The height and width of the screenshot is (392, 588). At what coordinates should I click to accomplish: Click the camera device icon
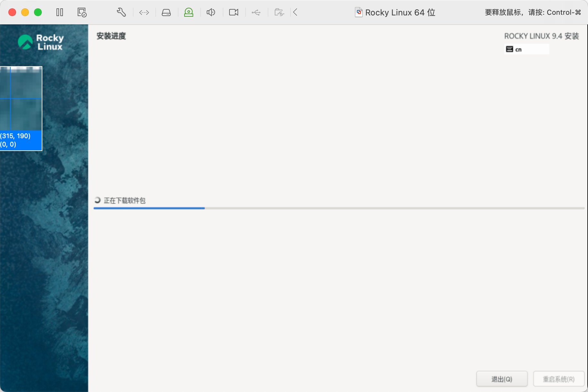coord(234,13)
